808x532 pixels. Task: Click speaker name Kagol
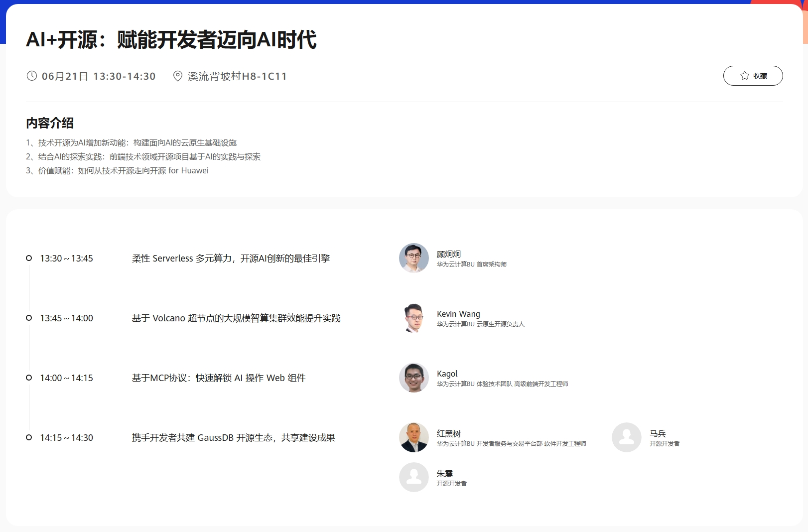pos(447,374)
